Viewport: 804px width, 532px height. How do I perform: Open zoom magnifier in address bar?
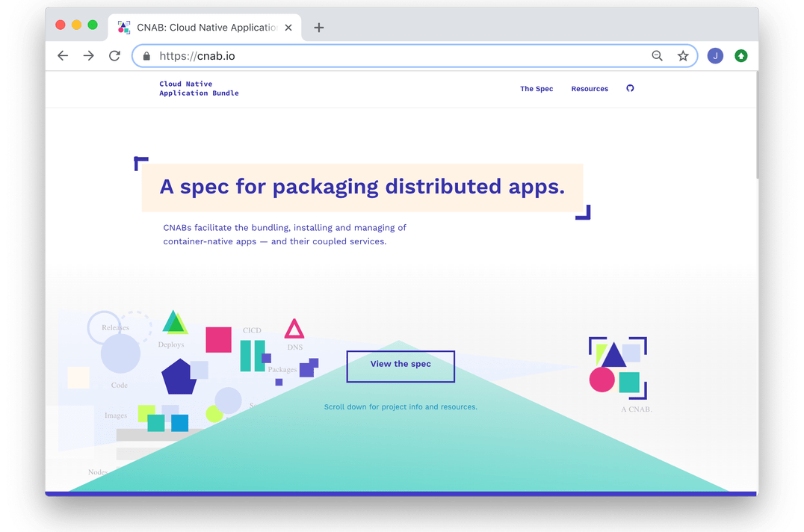click(657, 56)
